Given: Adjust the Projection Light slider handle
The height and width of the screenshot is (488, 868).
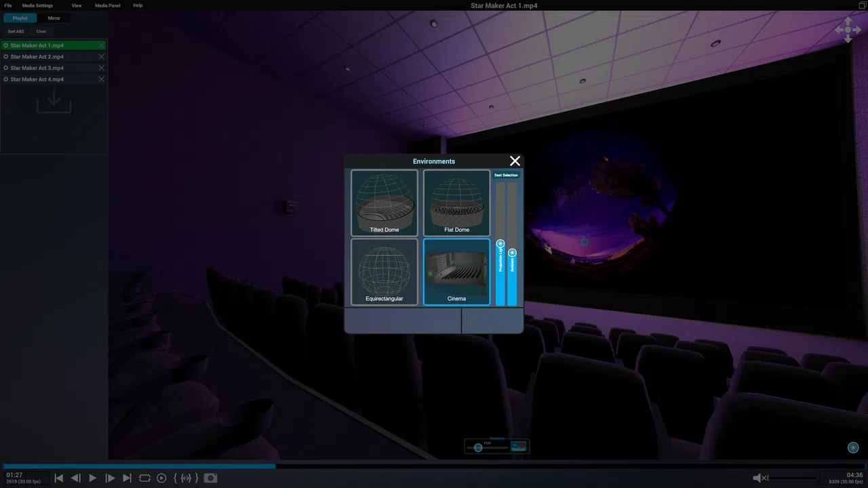Looking at the screenshot, I should pyautogui.click(x=500, y=243).
